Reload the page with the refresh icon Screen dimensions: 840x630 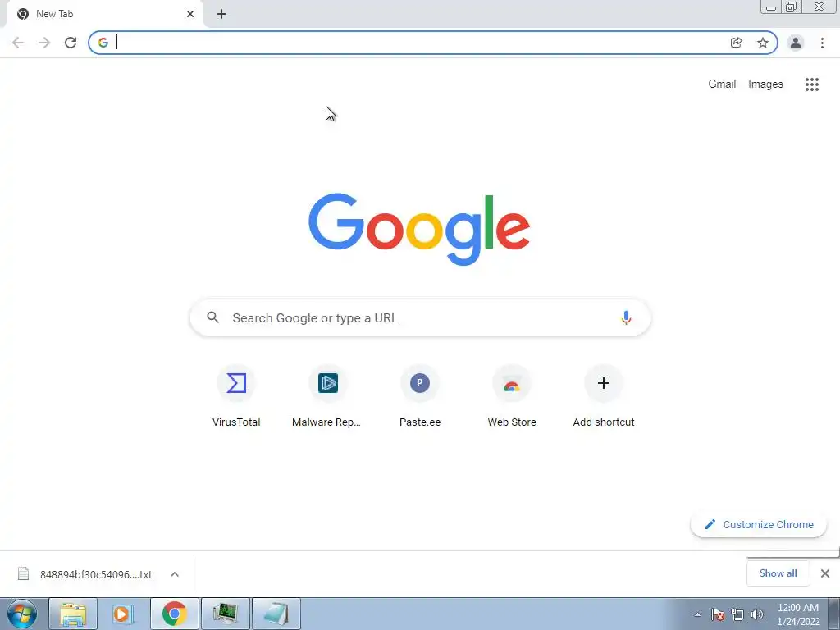71,43
